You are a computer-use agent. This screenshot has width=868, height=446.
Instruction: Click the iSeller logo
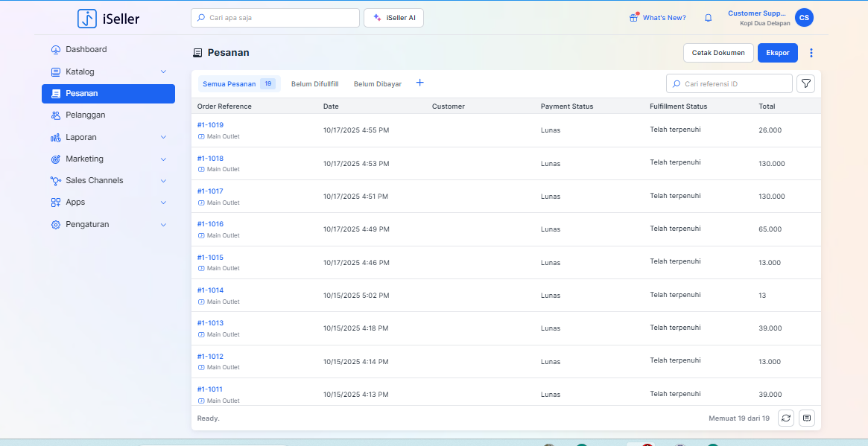coord(109,19)
